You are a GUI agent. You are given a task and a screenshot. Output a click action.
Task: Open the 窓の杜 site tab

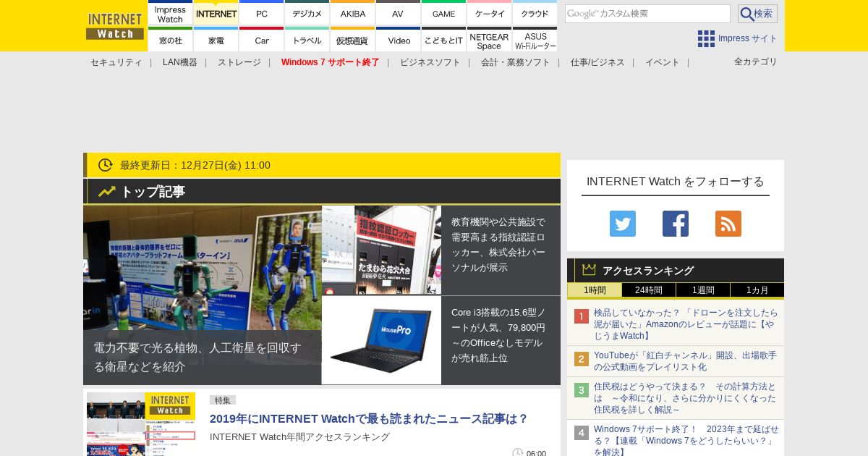[171, 39]
